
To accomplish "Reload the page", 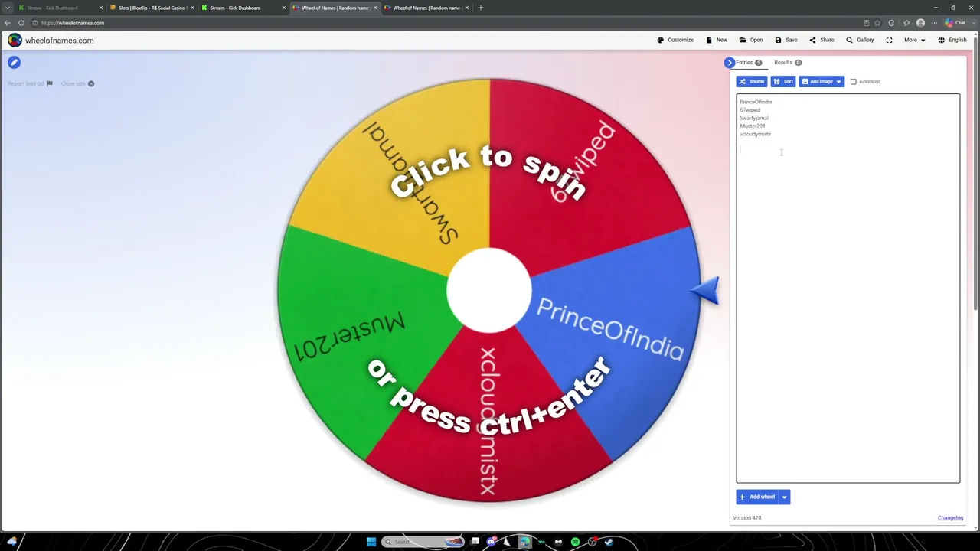I will 21,23.
